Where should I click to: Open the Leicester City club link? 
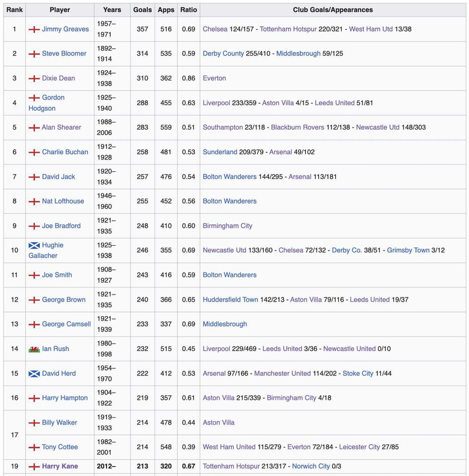359,447
